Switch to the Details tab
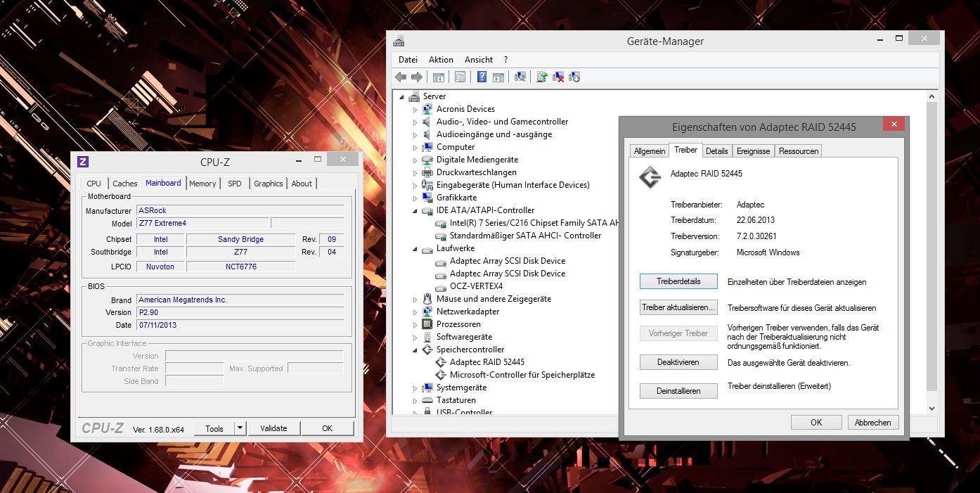Viewport: 980px width, 493px height. (716, 151)
